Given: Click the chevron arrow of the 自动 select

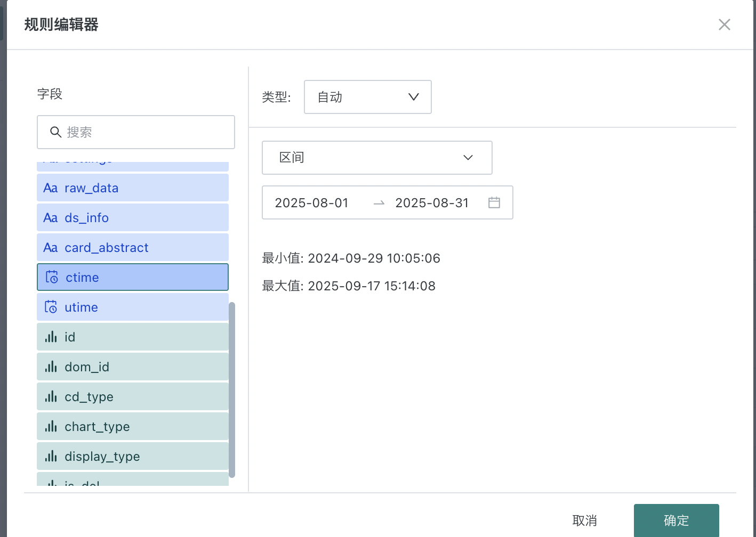Looking at the screenshot, I should coord(414,97).
